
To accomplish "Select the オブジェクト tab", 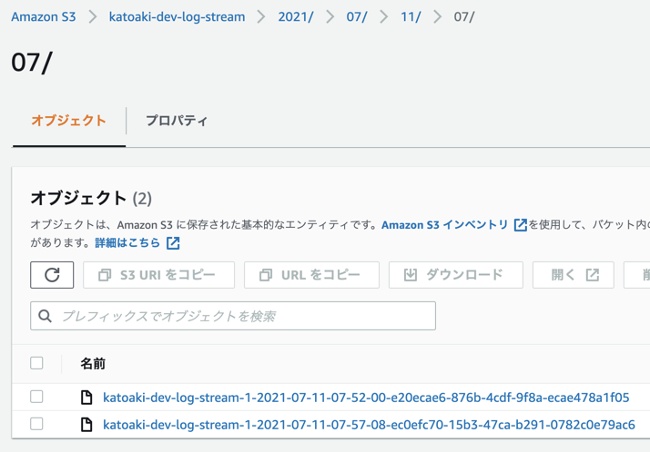I will coord(69,121).
